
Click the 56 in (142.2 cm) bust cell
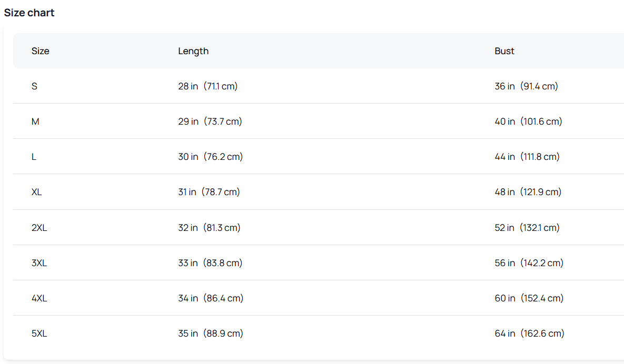tap(529, 263)
